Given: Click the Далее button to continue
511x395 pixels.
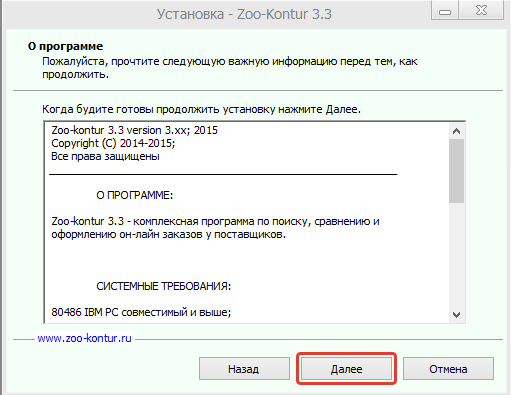Looking at the screenshot, I should [x=346, y=369].
